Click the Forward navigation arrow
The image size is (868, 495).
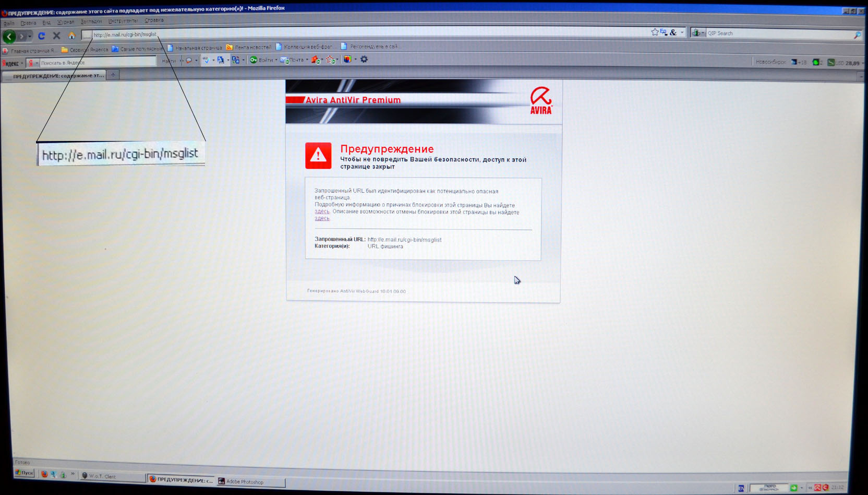22,36
